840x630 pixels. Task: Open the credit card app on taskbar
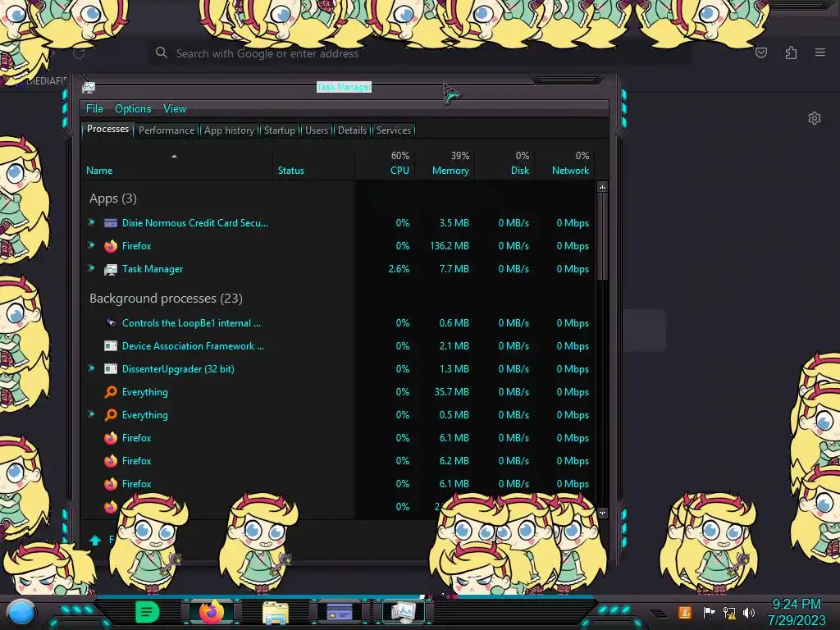(x=339, y=612)
